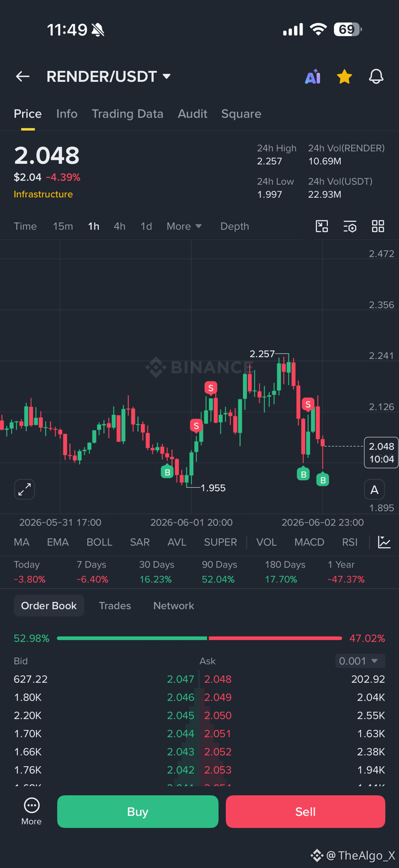Viewport: 399px width, 868px height.
Task: Select bid price 2.047
Action: coord(181,679)
